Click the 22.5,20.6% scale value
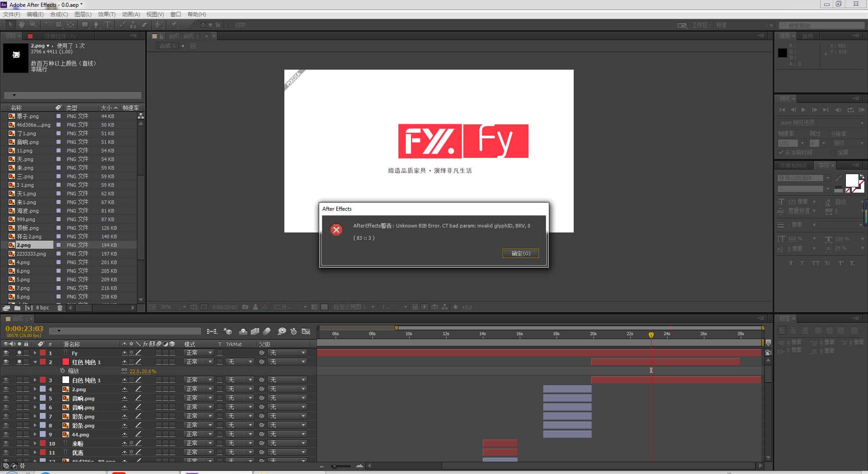868x474 pixels. coord(143,371)
